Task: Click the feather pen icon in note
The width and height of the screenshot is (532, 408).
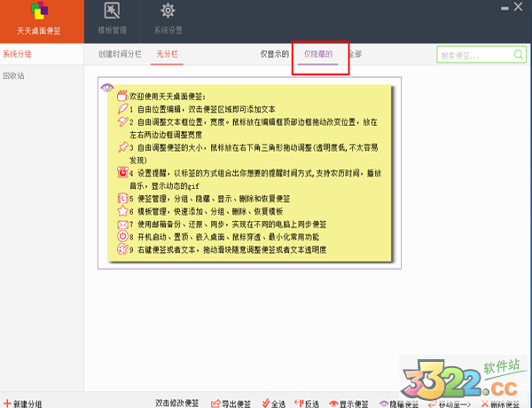Action: tap(122, 109)
